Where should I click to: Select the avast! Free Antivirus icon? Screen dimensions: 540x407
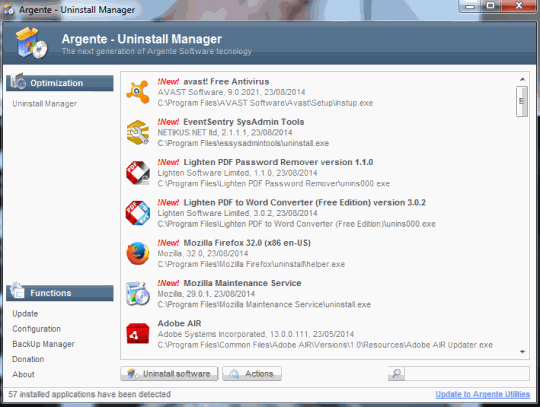click(138, 92)
